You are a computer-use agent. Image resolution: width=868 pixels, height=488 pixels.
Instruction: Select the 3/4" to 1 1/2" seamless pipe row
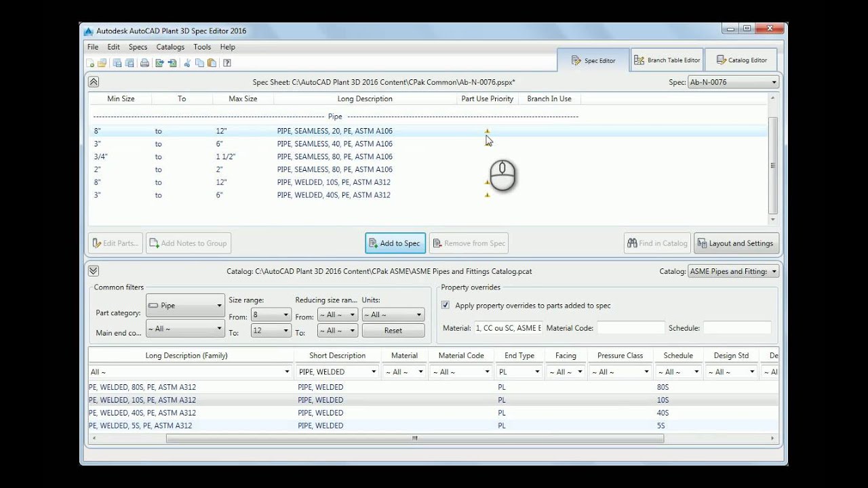point(429,157)
